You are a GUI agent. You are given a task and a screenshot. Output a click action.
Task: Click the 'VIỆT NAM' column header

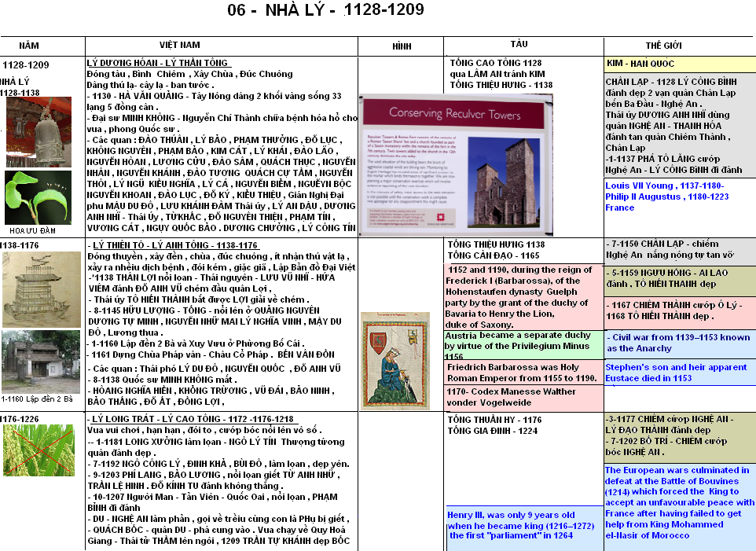point(180,45)
